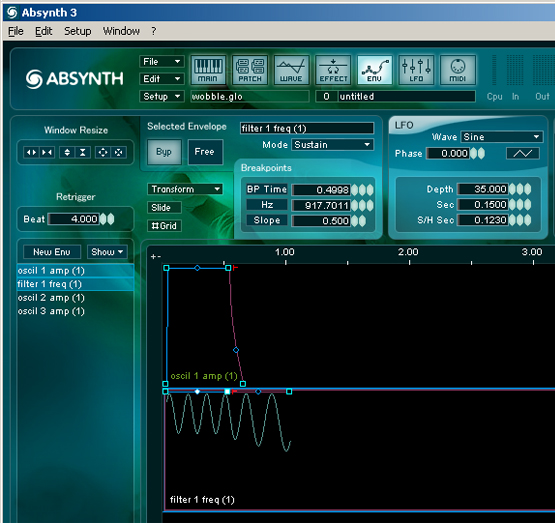555x523 pixels.
Task: Open the plugin Setup dropdown
Action: [x=162, y=96]
